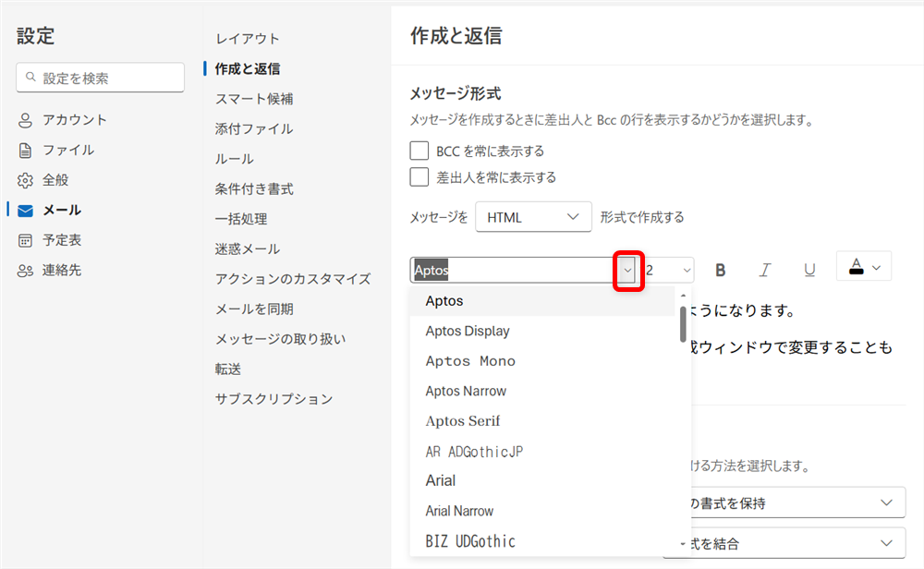Click the calendar icon beside 予定表
Image resolution: width=924 pixels, height=569 pixels.
[25, 240]
